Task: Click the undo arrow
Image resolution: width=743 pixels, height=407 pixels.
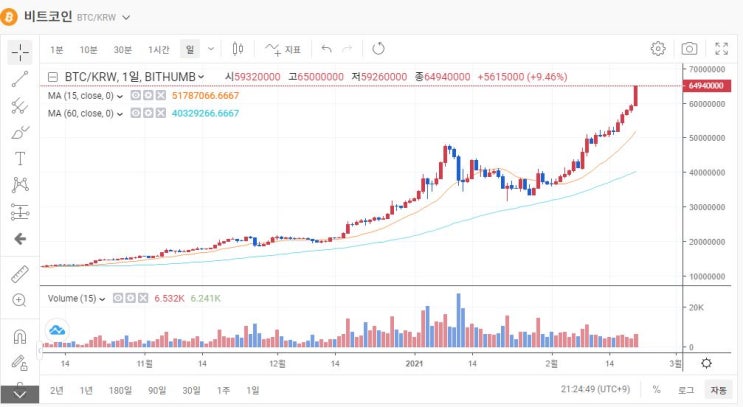Action: (x=326, y=49)
